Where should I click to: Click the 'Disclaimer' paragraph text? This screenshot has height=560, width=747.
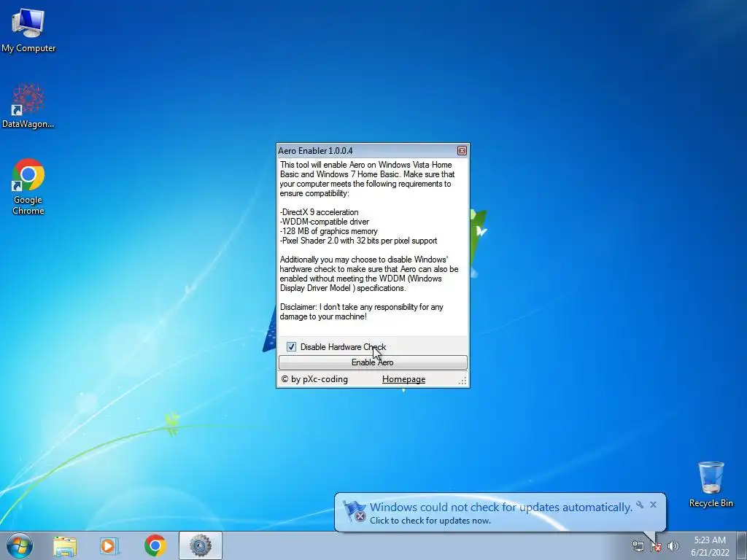pos(362,311)
